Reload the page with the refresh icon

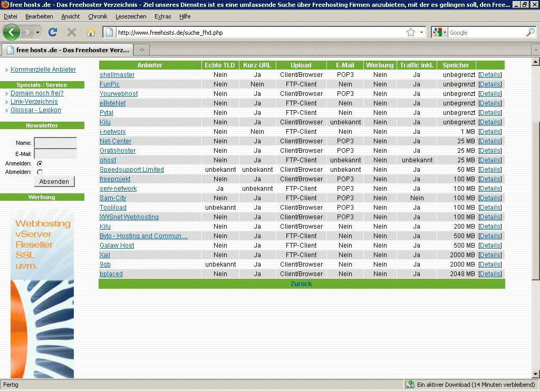coord(53,32)
